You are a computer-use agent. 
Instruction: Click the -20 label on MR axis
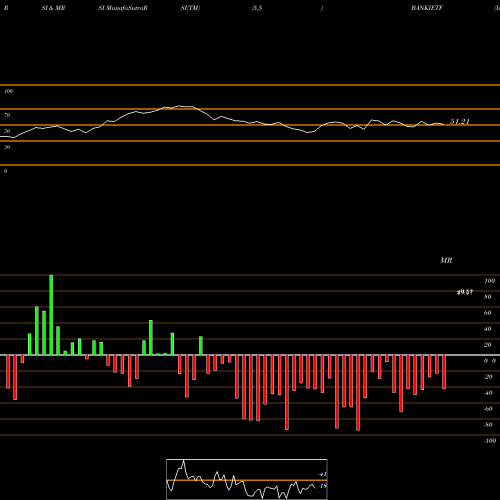(x=488, y=377)
